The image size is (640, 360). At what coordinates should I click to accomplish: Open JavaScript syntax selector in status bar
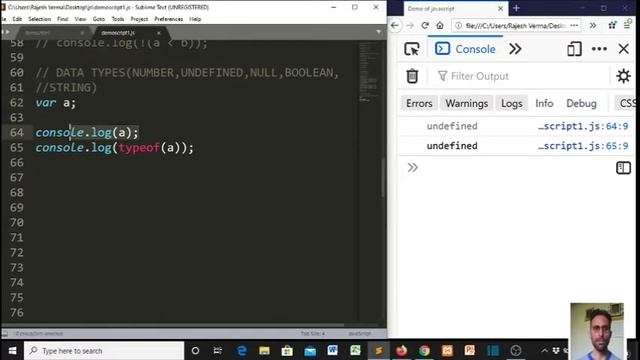coord(360,333)
